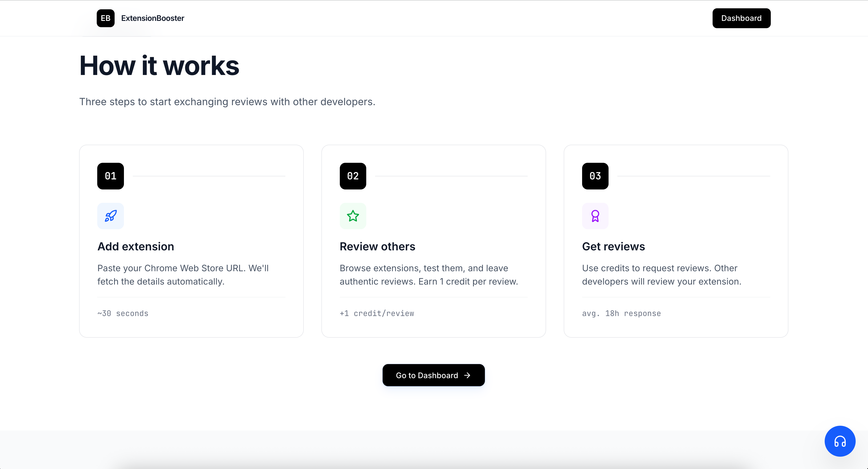Click the purple award ribbon icon
Screen dimensions: 868x469
[595, 216]
